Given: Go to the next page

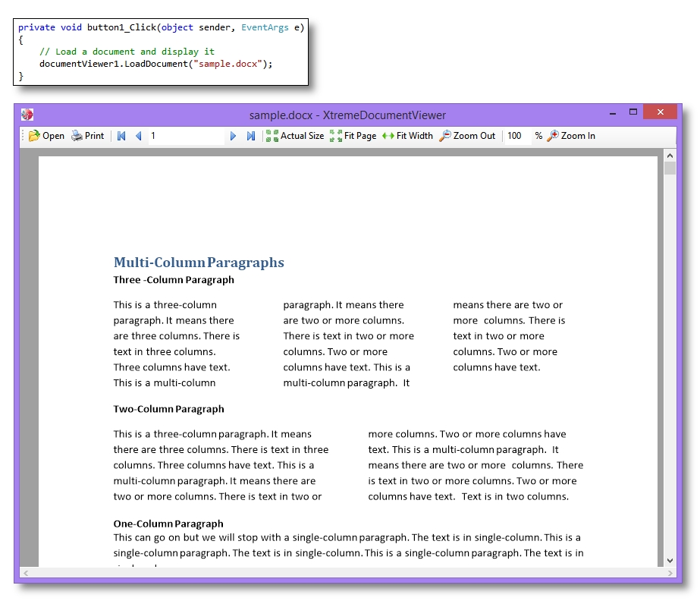Looking at the screenshot, I should click(233, 136).
